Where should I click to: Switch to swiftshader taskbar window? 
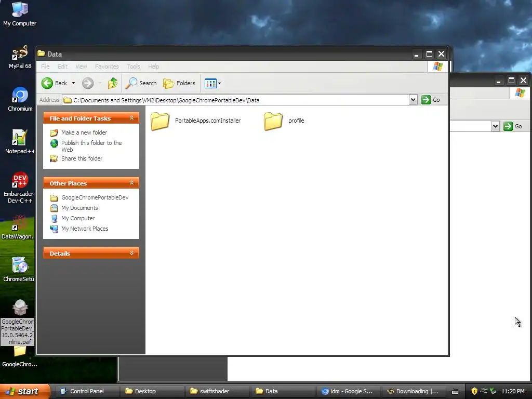pyautogui.click(x=218, y=391)
